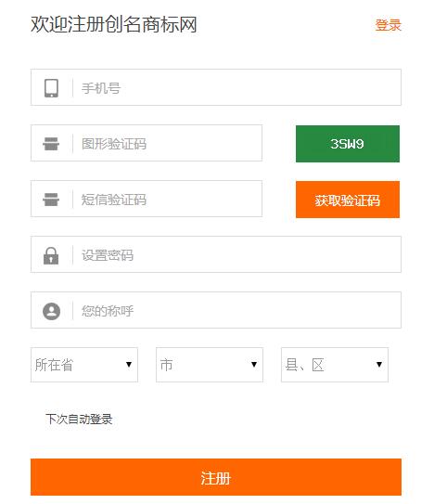This screenshot has height=504, width=434.
Task: Open the 所在省 province dropdown
Action: click(84, 365)
